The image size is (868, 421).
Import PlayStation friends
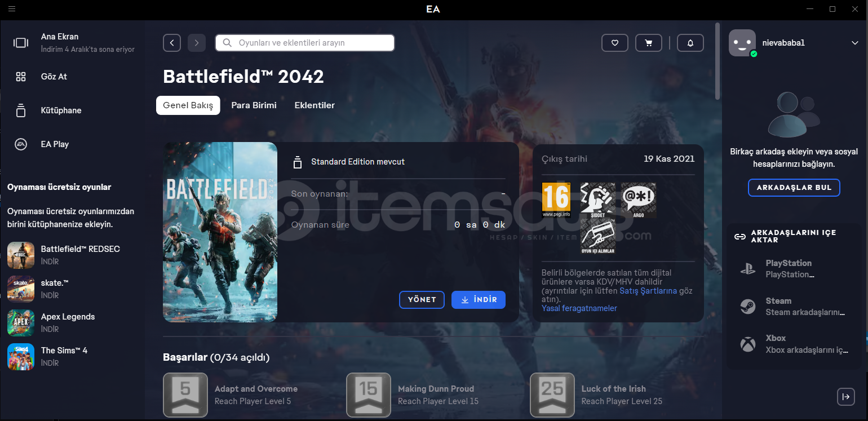pos(794,269)
